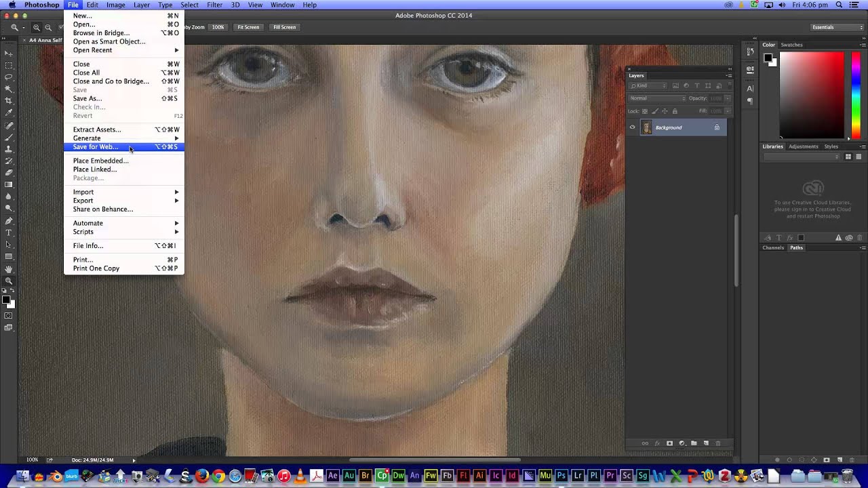Toggle Quick Mask mode icon
868x488 pixels.
coord(8,315)
